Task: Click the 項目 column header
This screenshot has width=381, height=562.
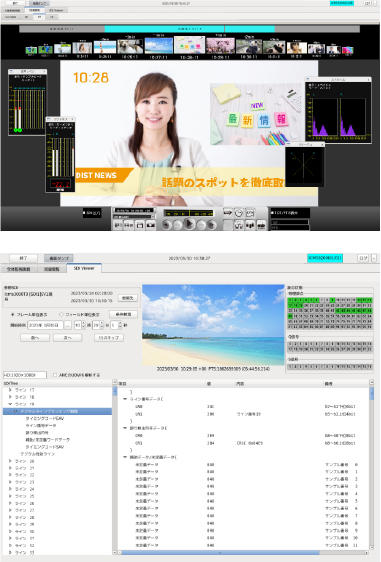Action: [161, 383]
